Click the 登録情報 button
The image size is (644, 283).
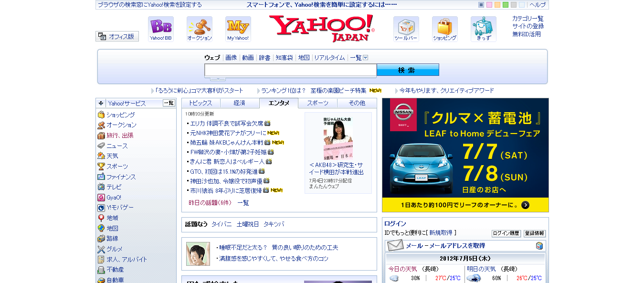535,233
